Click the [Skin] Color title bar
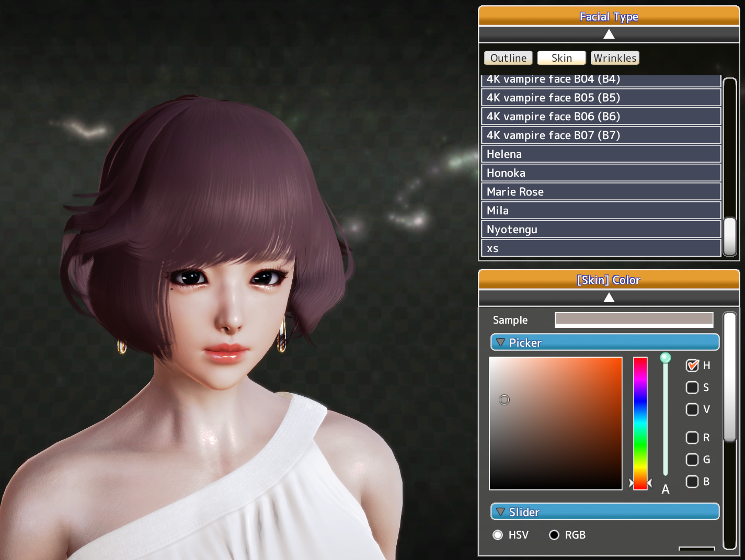The image size is (745, 560). coord(609,280)
